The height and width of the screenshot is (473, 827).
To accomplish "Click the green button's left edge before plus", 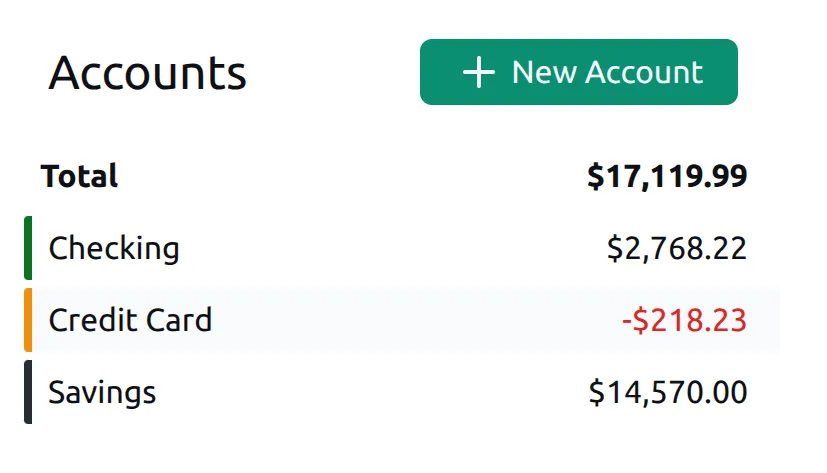I will click(436, 72).
